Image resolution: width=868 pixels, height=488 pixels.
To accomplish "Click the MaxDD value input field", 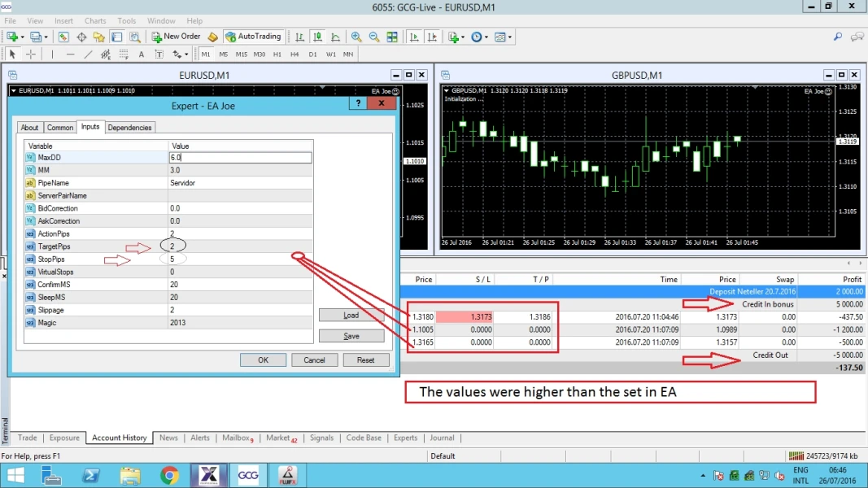I will pyautogui.click(x=240, y=158).
